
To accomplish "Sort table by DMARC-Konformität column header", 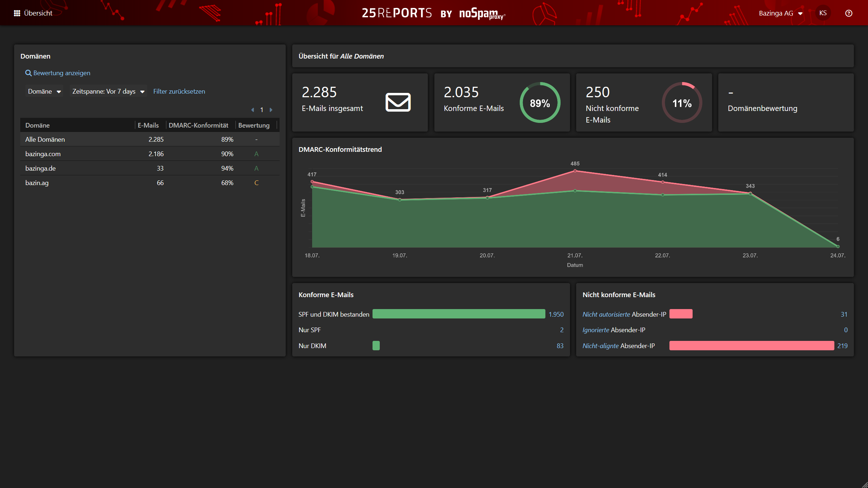I will pos(199,125).
